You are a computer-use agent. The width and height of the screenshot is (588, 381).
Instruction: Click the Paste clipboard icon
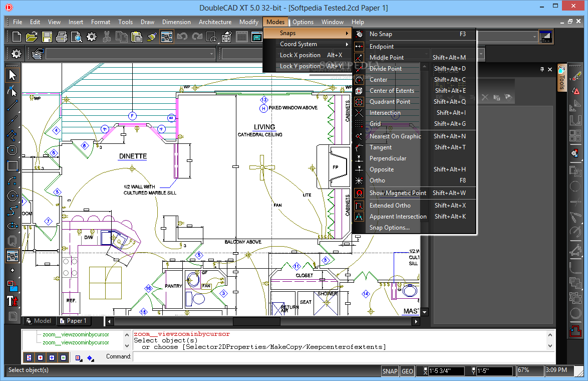coord(137,37)
